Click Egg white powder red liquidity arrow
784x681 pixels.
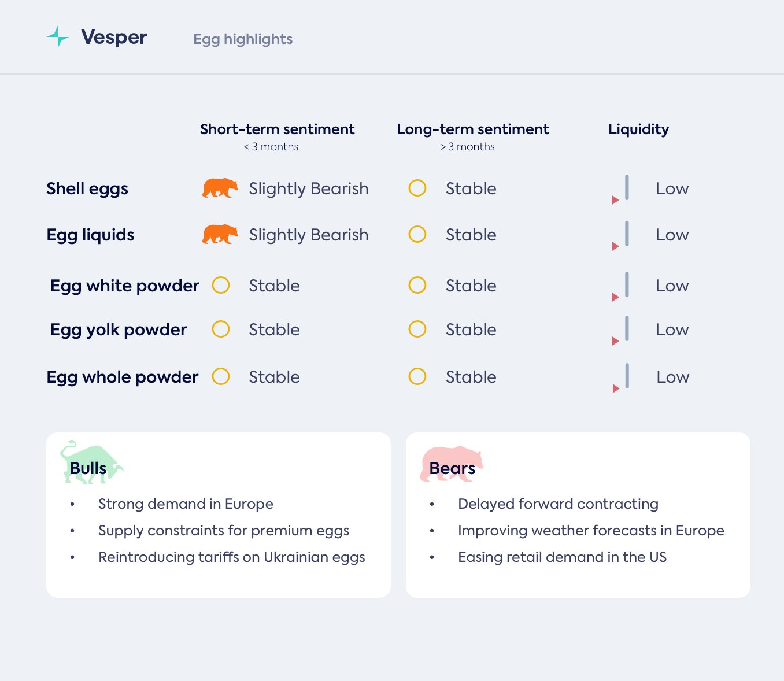[x=616, y=297]
